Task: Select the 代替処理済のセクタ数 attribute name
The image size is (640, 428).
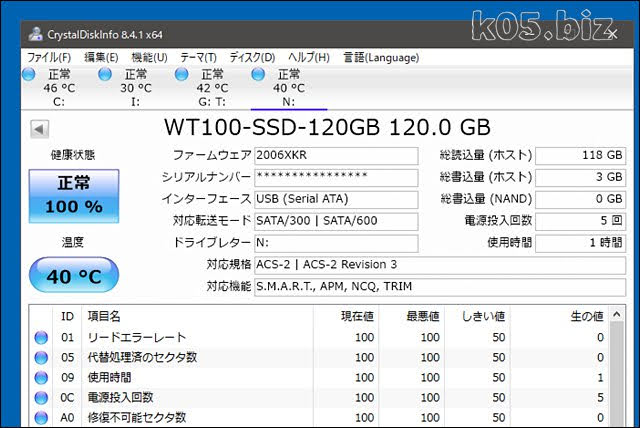Action: [142, 357]
